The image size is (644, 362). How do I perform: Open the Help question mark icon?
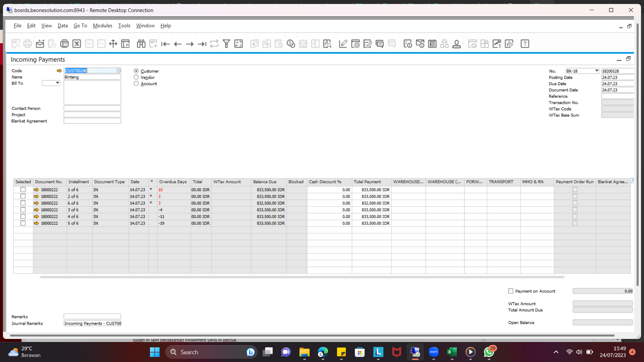pyautogui.click(x=525, y=44)
